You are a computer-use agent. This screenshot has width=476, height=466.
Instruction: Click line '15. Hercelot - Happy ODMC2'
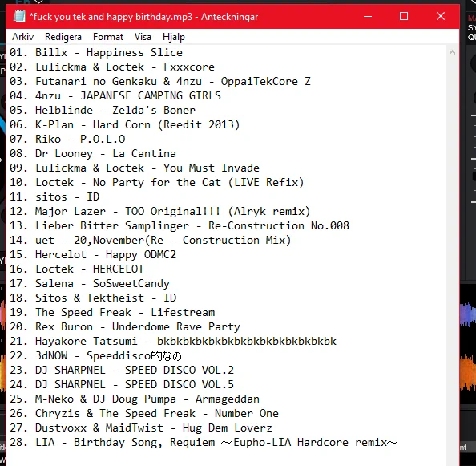[93, 254]
